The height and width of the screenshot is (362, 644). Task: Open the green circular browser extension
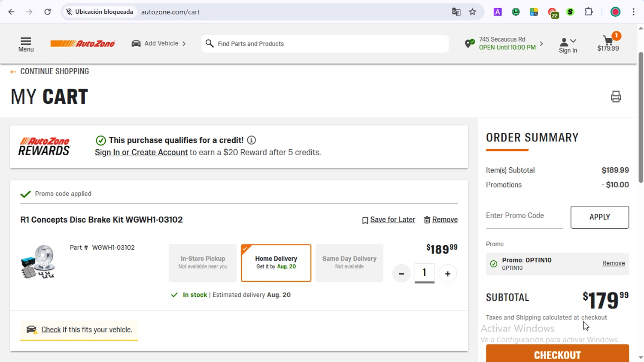(x=516, y=12)
